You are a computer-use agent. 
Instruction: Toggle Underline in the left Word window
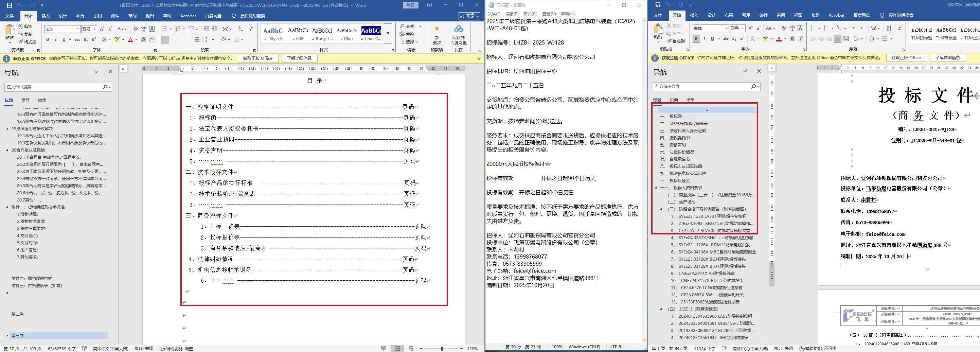pos(64,39)
